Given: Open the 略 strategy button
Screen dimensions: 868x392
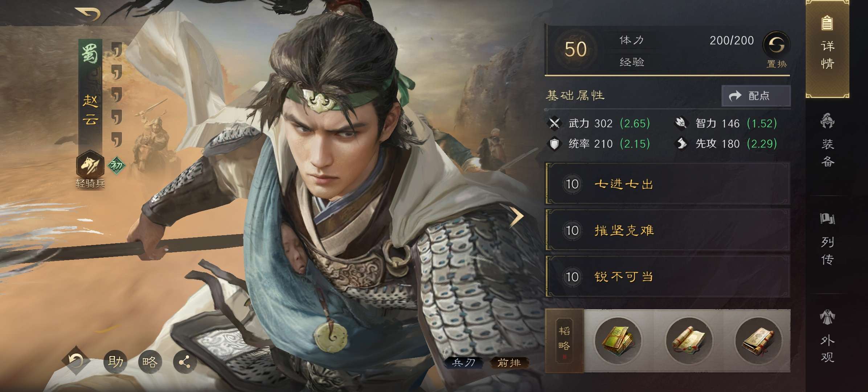Looking at the screenshot, I should click(x=150, y=362).
